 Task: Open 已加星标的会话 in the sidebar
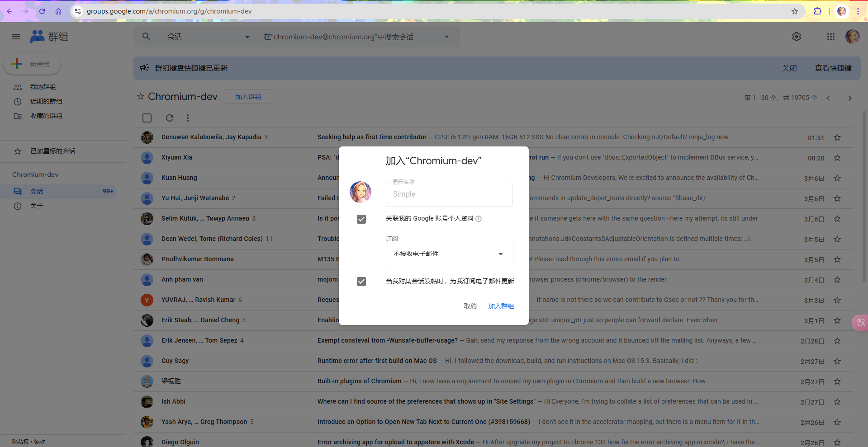click(52, 151)
